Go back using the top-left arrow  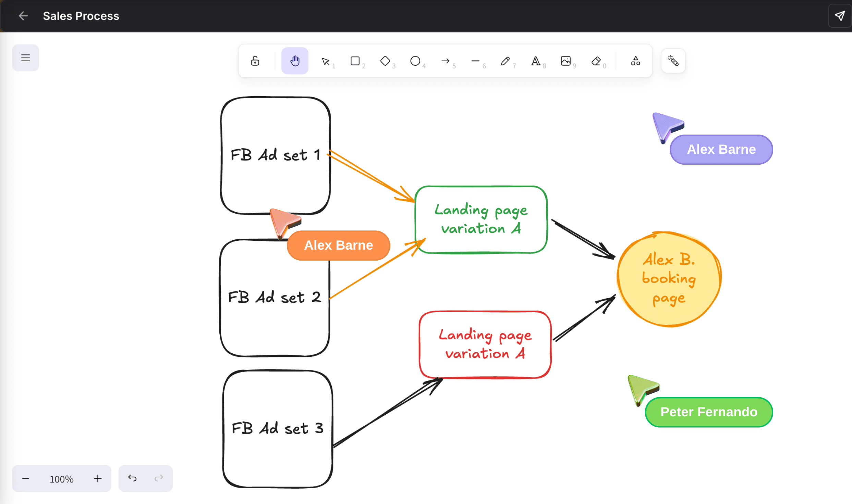point(23,16)
